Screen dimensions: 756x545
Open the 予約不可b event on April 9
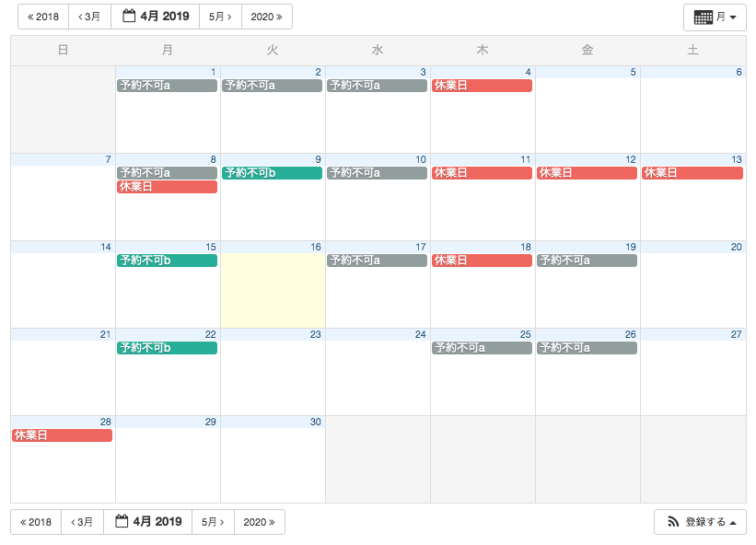click(272, 173)
